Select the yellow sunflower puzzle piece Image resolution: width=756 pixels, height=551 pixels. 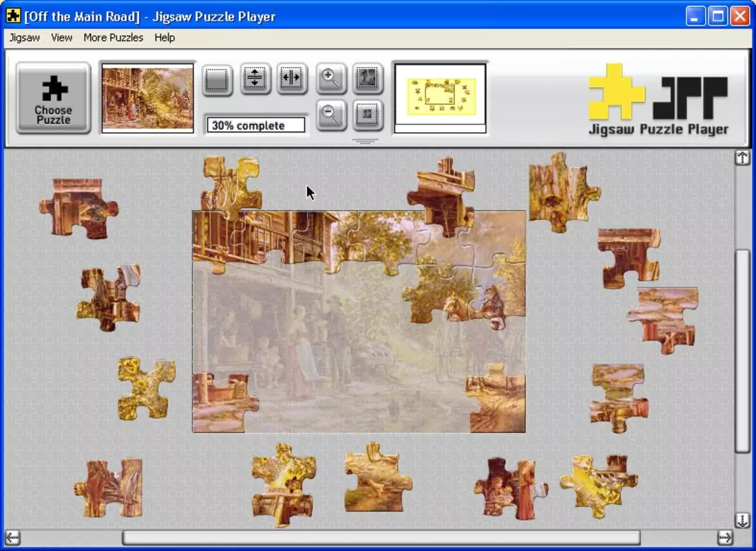coord(146,388)
